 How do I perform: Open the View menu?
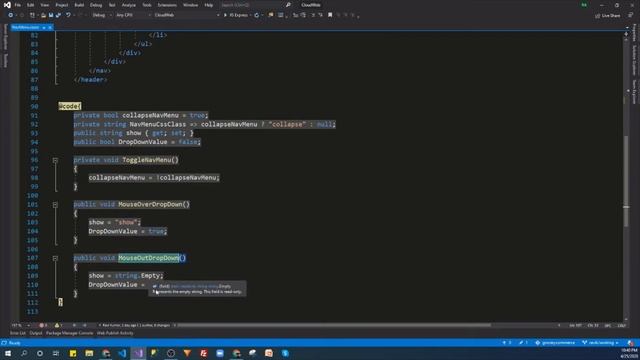(44, 5)
